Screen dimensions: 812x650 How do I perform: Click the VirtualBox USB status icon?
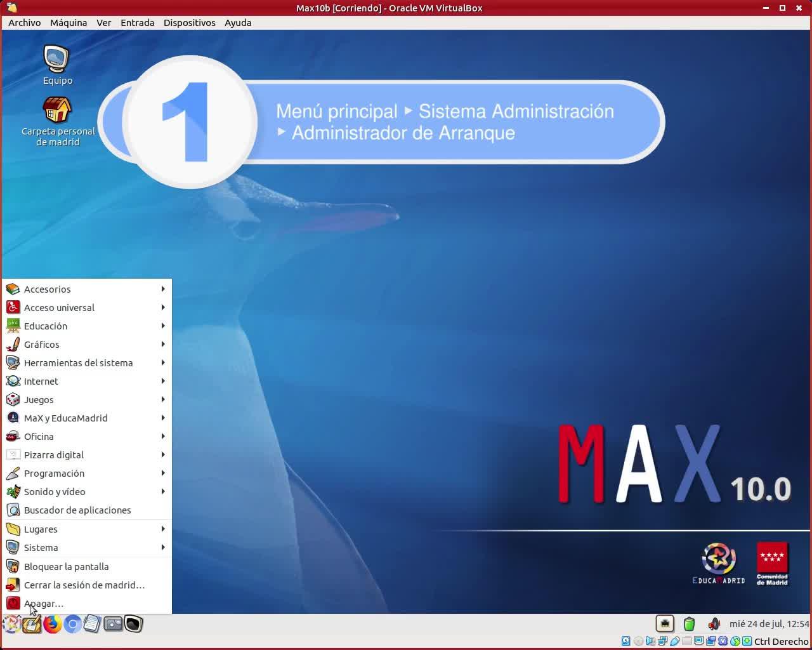tap(674, 641)
